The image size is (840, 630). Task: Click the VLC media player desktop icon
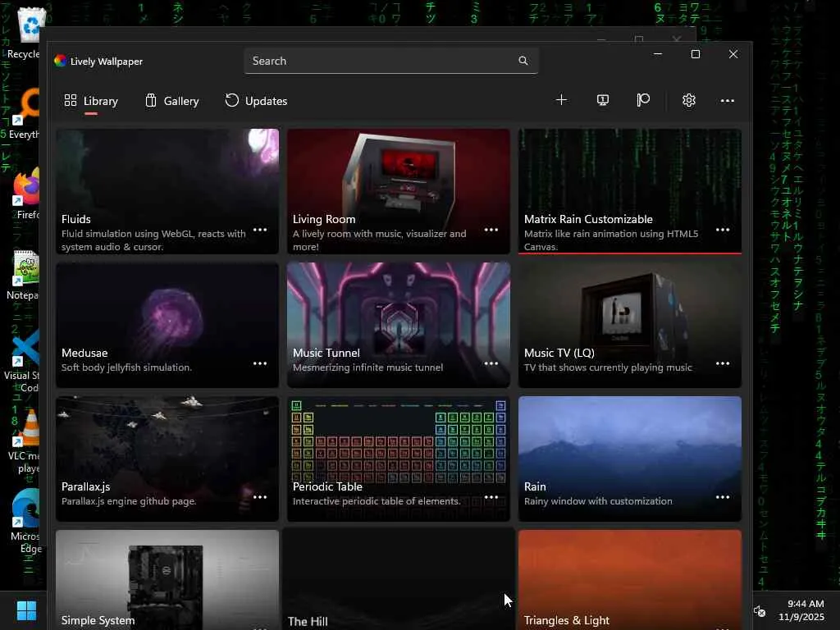point(25,441)
